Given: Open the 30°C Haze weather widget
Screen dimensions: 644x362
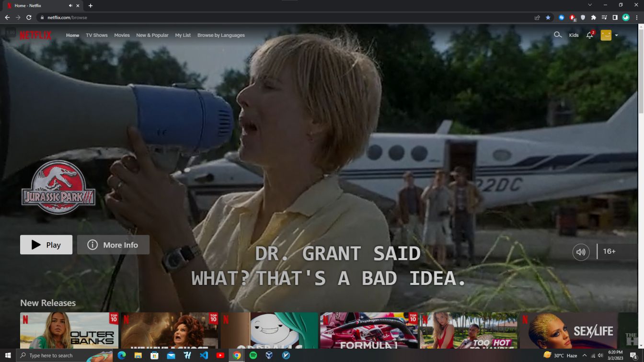Looking at the screenshot, I should 560,355.
